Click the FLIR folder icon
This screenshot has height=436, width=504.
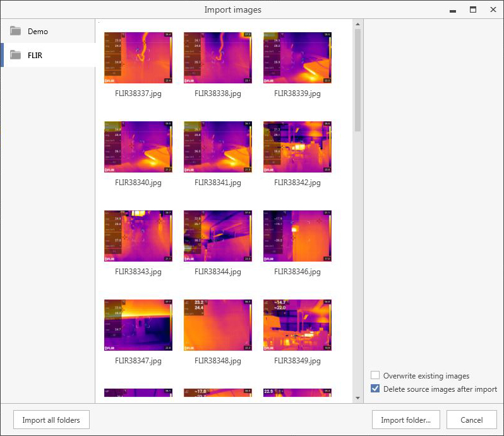tap(16, 55)
